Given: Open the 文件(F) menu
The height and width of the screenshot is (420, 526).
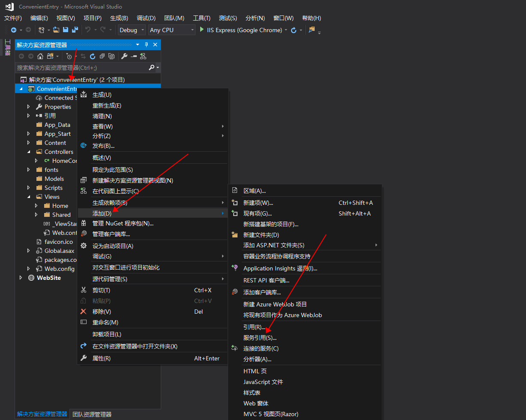Looking at the screenshot, I should click(13, 18).
